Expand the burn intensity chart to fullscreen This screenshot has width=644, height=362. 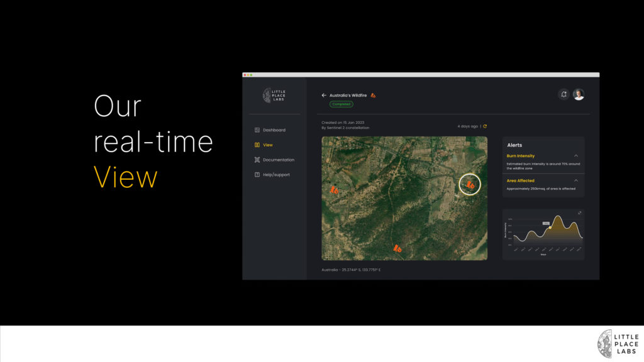click(x=579, y=213)
